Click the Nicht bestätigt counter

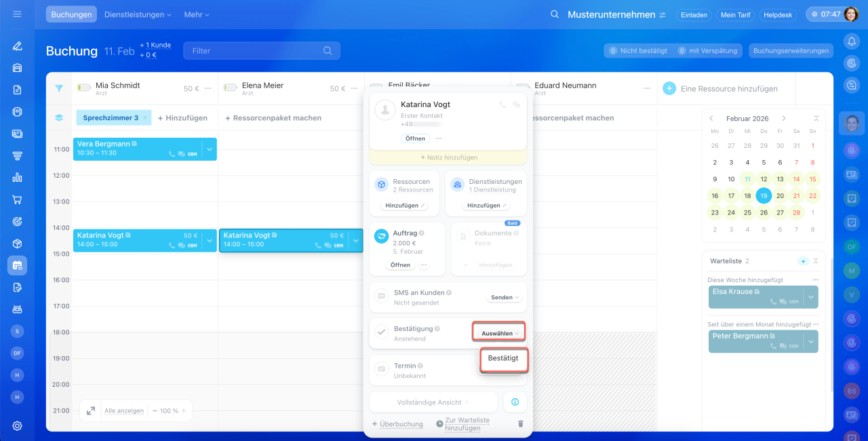tap(638, 51)
